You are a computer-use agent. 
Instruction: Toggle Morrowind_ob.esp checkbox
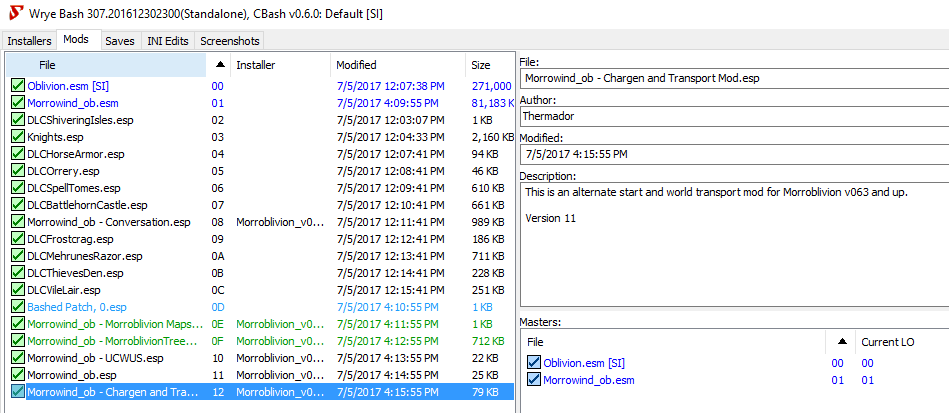pos(18,374)
